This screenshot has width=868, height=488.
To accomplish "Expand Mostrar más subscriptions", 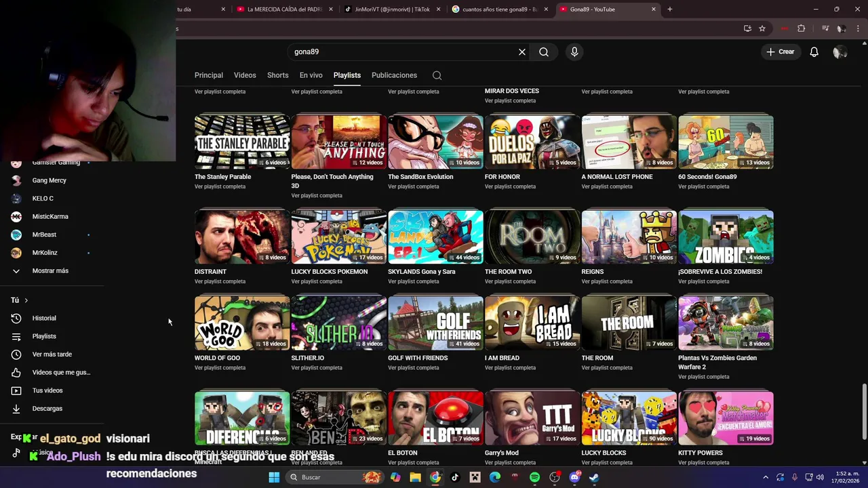I will (x=50, y=270).
